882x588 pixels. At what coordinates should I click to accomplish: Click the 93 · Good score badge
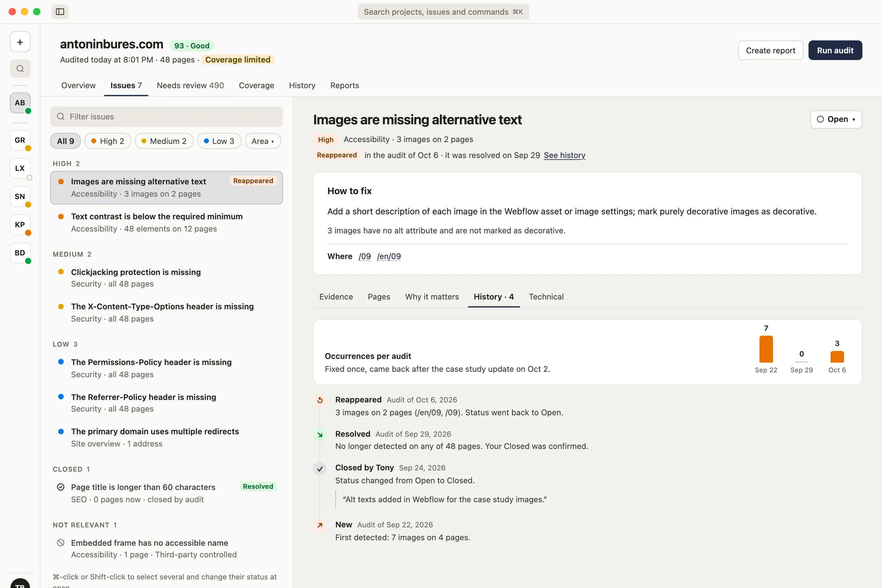[x=192, y=46]
